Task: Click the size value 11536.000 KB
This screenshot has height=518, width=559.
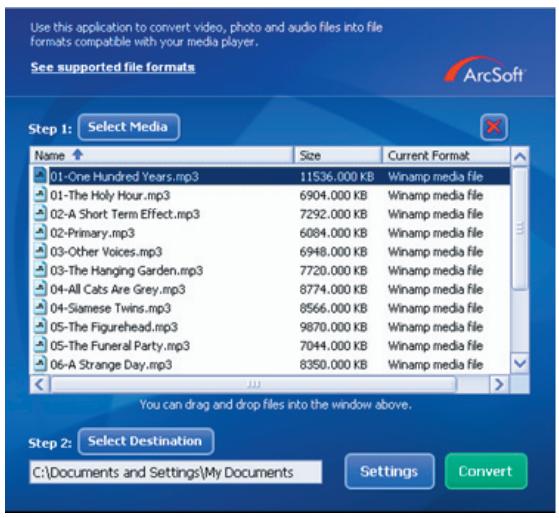Action: pyautogui.click(x=337, y=177)
